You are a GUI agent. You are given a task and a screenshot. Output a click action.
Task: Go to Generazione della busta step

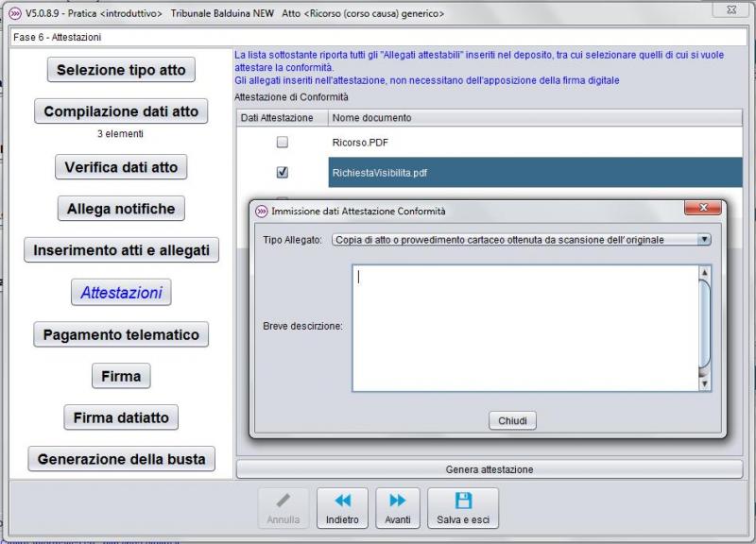click(121, 459)
